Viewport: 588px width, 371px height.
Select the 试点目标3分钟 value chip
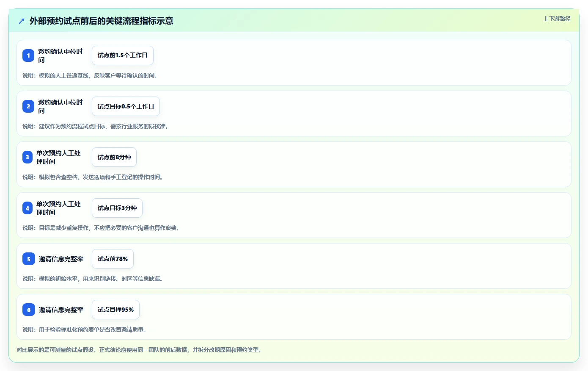coord(117,208)
